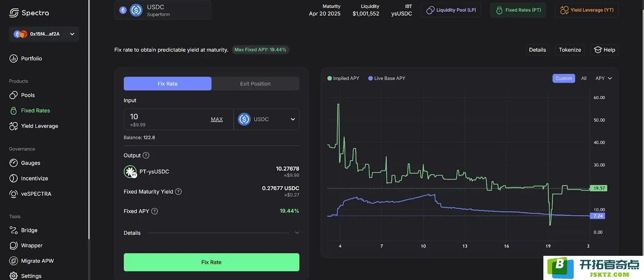Click the Apr 20 2025 maturity date
Image resolution: width=644 pixels, height=280 pixels.
[x=324, y=14]
